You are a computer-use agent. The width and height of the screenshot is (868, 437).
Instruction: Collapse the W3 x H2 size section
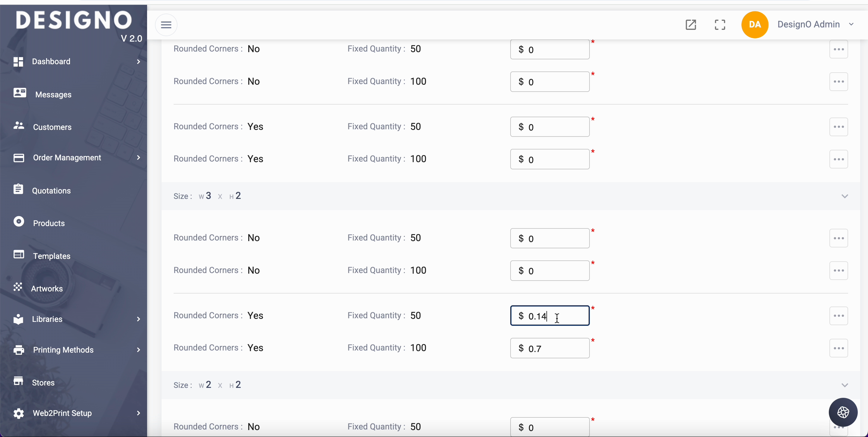pos(844,196)
